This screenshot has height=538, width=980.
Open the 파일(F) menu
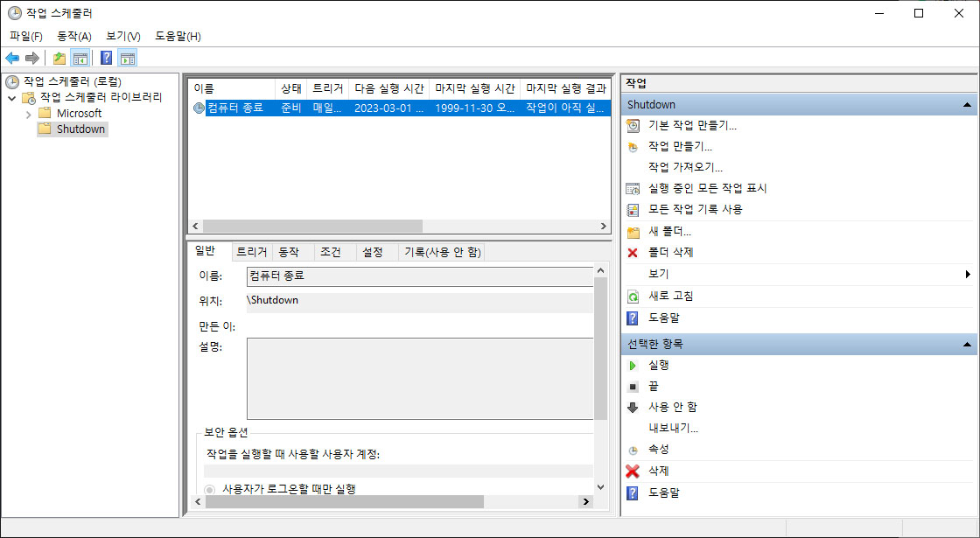[26, 36]
